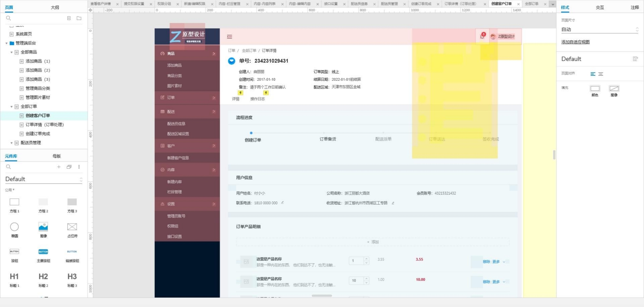Viewport: 644px width, 307px height.
Task: Open the 配送员管理 document tab
Action: coord(389,4)
